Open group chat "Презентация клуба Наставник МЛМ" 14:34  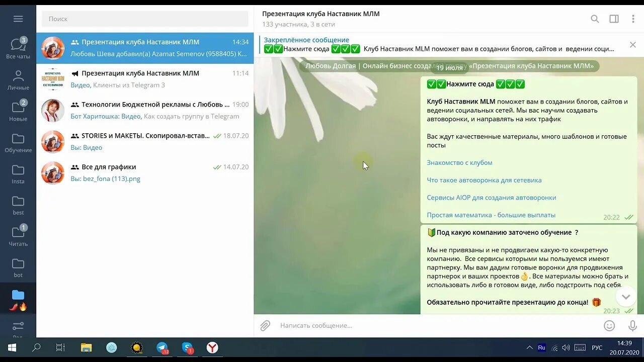tap(145, 48)
